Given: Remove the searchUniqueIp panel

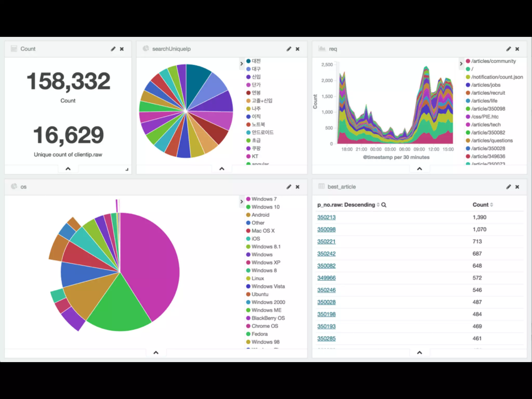Looking at the screenshot, I should (x=297, y=49).
